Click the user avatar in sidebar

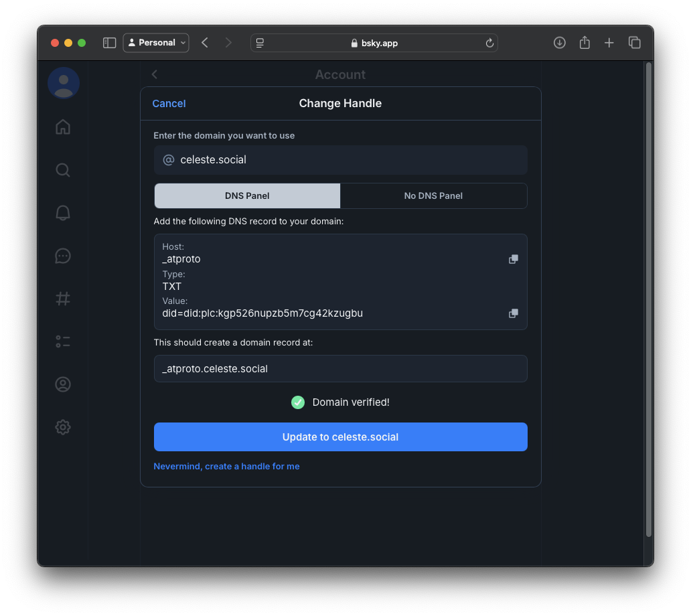(x=64, y=83)
